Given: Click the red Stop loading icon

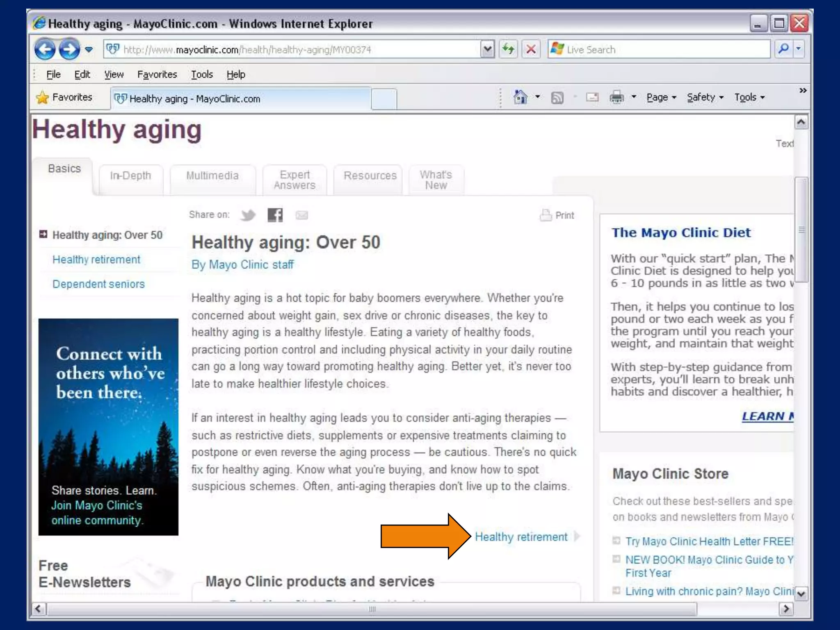Looking at the screenshot, I should click(531, 50).
